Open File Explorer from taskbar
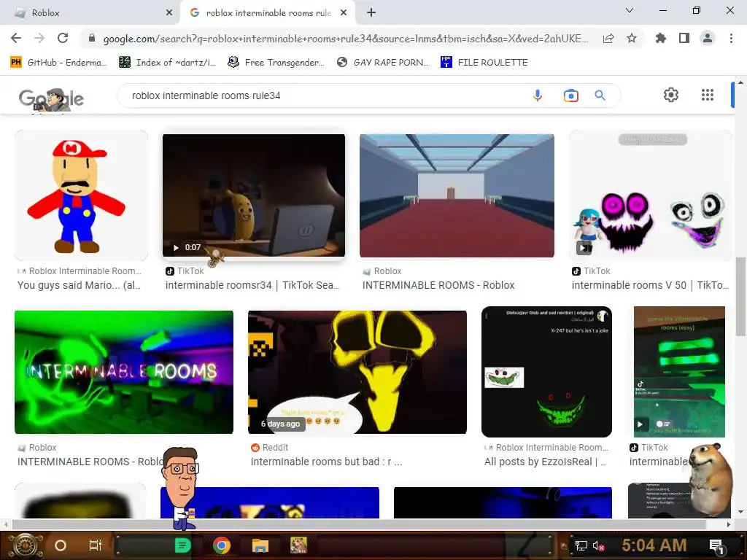Image resolution: width=747 pixels, height=560 pixels. click(260, 545)
